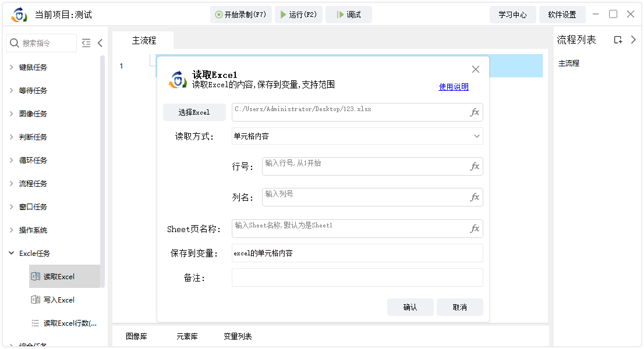Click the application logo in title bar
The width and height of the screenshot is (644, 349).
[19, 15]
